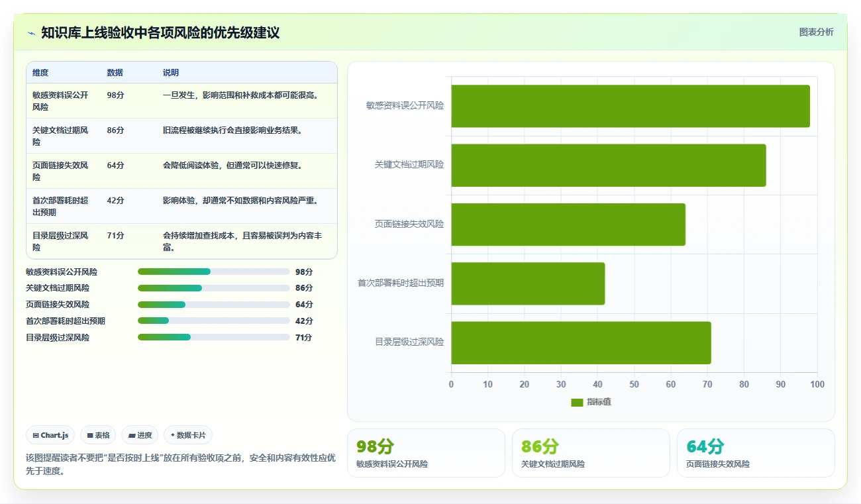Select the 敏感资料误公开风险 table cell
Image resolution: width=861 pixels, height=504 pixels.
coord(64,101)
